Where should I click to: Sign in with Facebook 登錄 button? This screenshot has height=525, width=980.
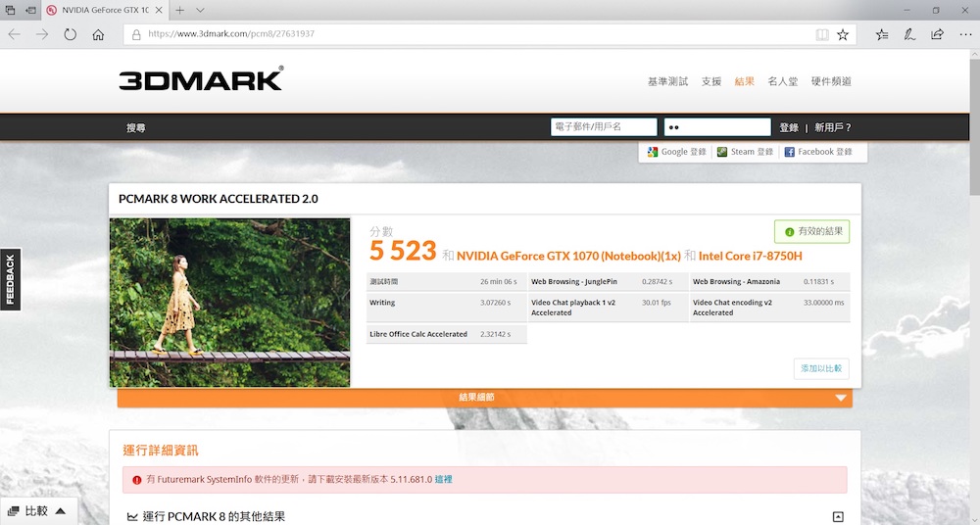[x=818, y=152]
